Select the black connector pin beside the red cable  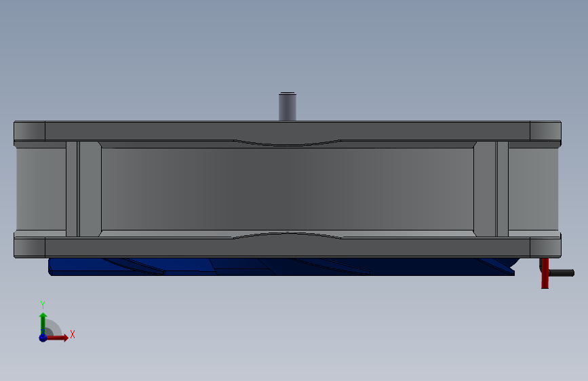(562, 273)
